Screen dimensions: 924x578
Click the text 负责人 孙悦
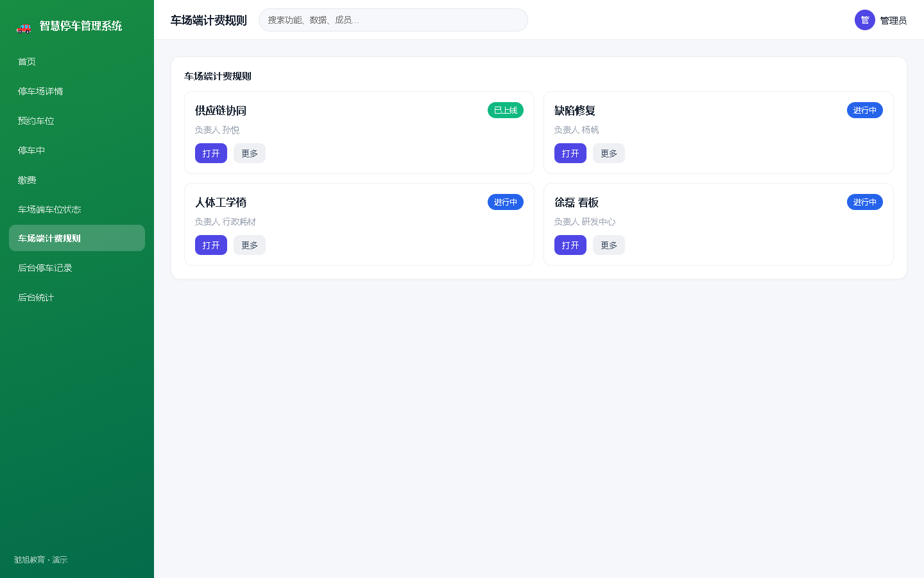(x=217, y=130)
